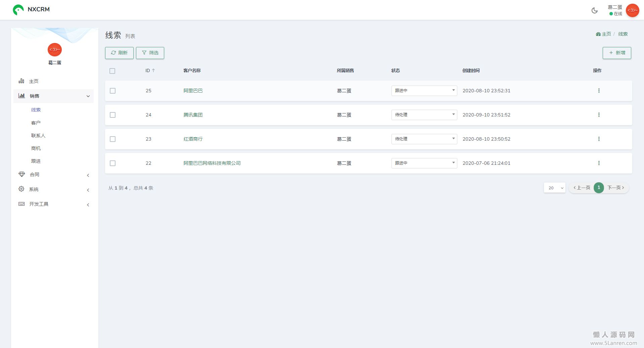Open the 阿里巴巴网络科技有限公司 lead link
The image size is (644, 348).
click(212, 163)
